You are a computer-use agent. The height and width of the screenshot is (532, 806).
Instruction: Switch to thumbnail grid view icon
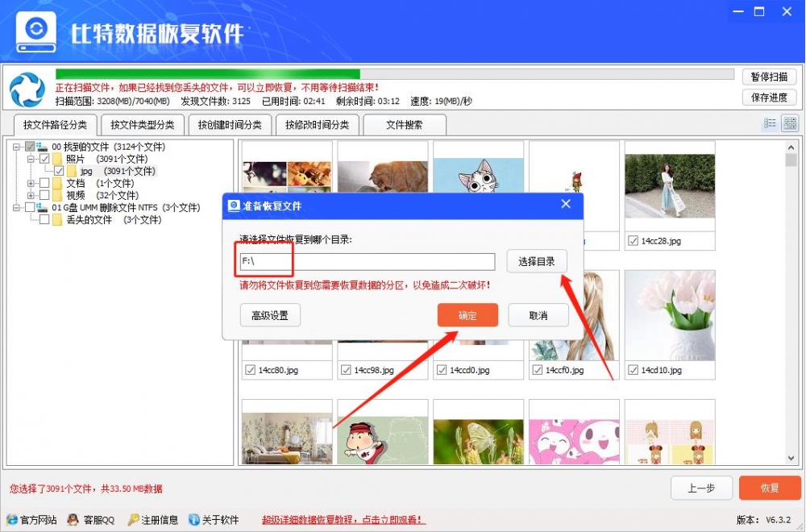[790, 123]
